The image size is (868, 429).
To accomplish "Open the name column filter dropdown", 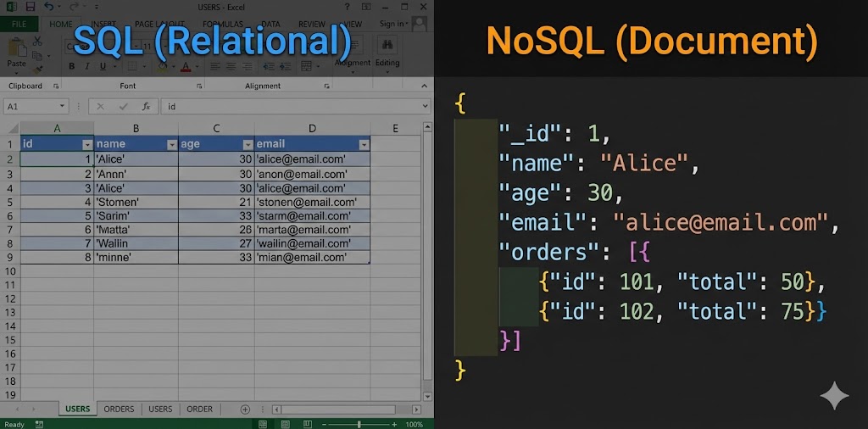I will [171, 144].
